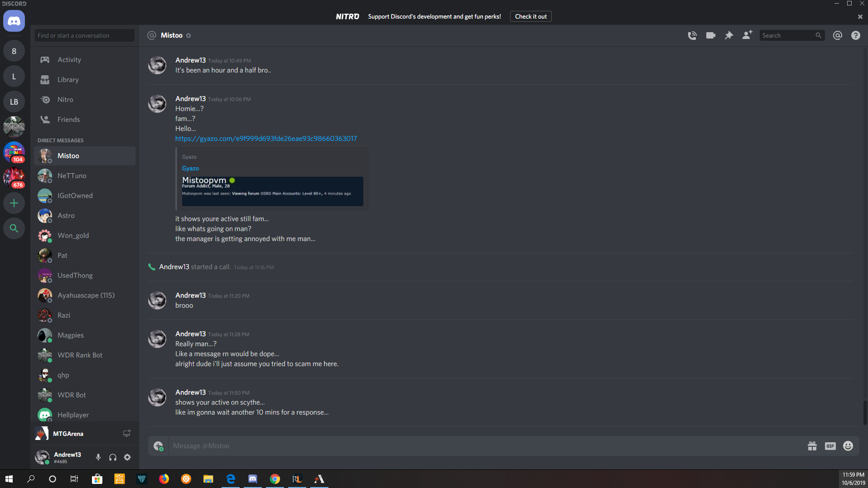
Task: Select the Mistoo direct message
Action: 85,156
